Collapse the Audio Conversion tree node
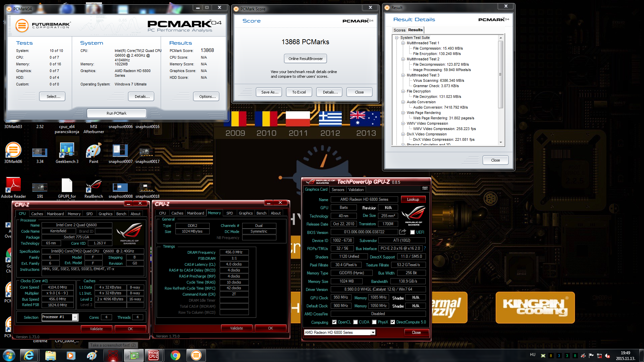644x362 pixels. 403,102
